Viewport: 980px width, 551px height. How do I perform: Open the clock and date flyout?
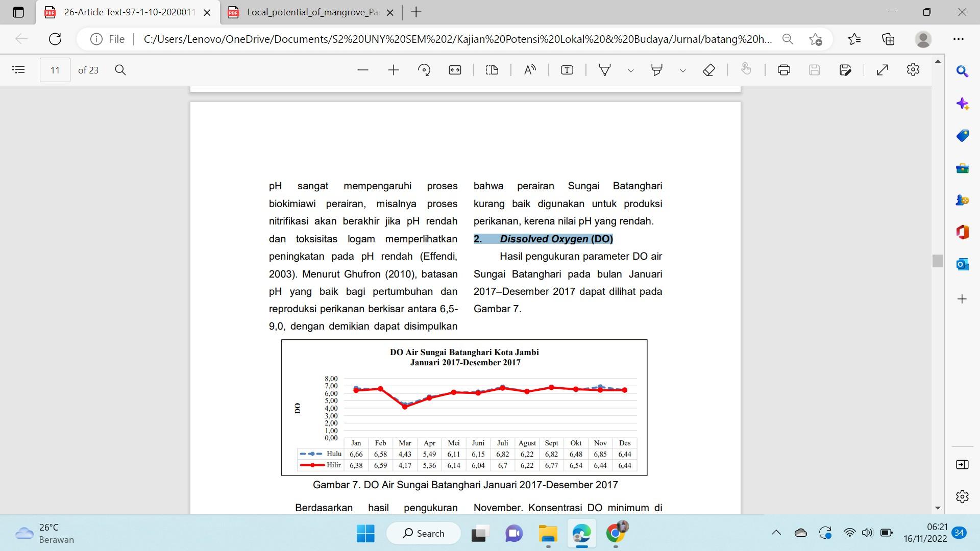925,533
